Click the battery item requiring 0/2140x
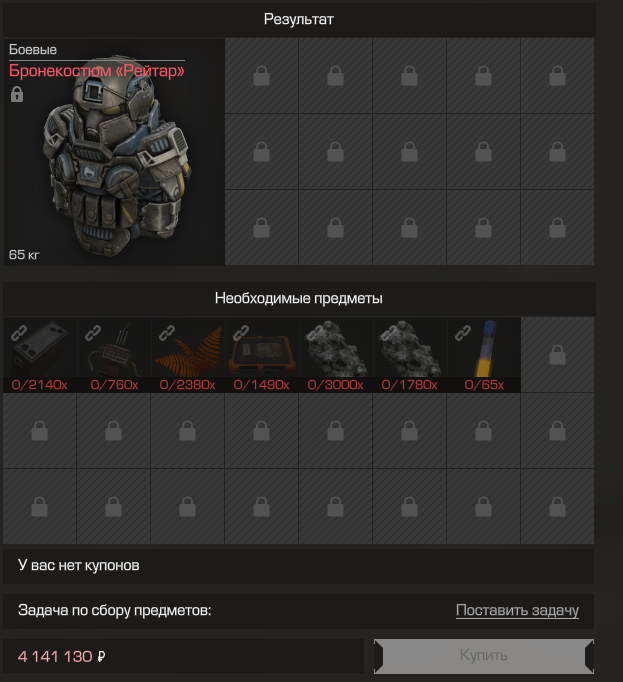Screen dimensions: 623x682 click(x=40, y=354)
